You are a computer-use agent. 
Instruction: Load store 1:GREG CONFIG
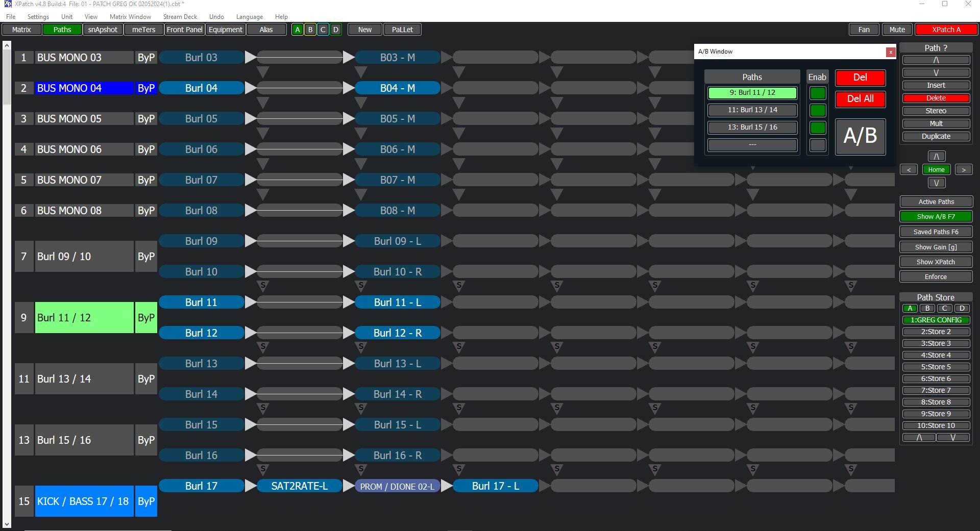coord(936,320)
